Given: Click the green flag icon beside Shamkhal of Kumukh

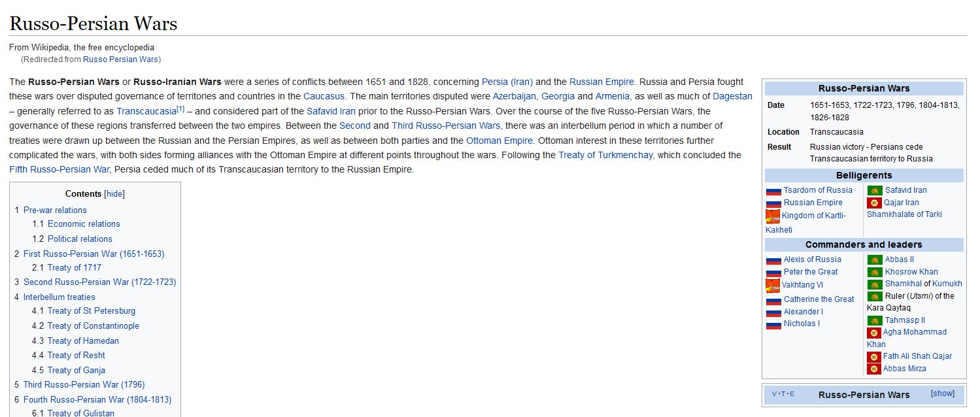Looking at the screenshot, I should pos(875,284).
